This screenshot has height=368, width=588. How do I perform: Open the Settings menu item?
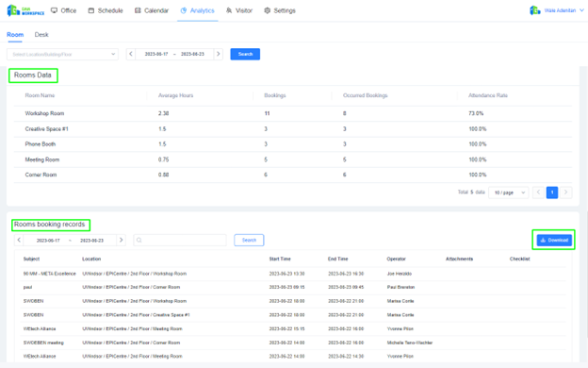coord(280,10)
